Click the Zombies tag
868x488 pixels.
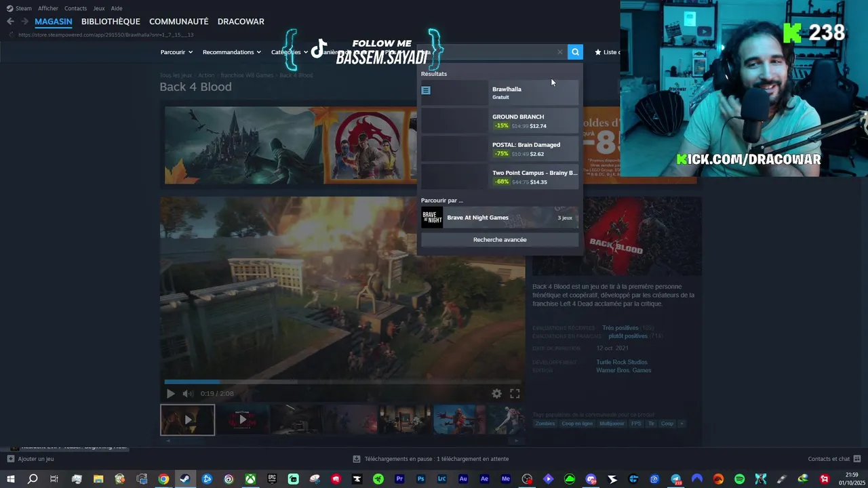click(x=545, y=424)
